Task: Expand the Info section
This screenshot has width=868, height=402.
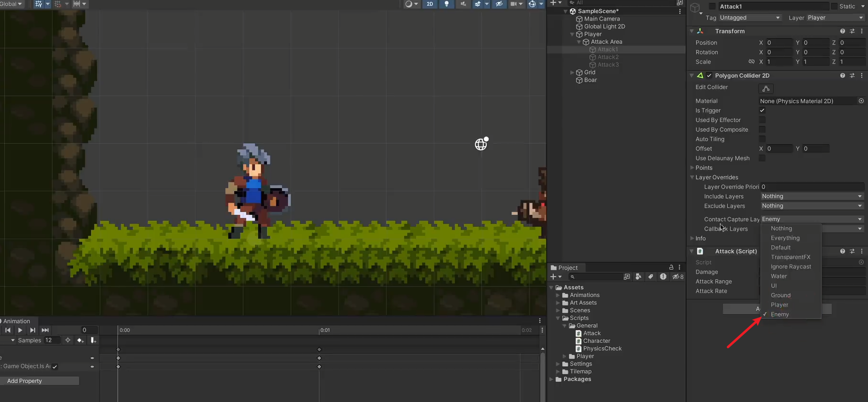Action: (x=692, y=238)
